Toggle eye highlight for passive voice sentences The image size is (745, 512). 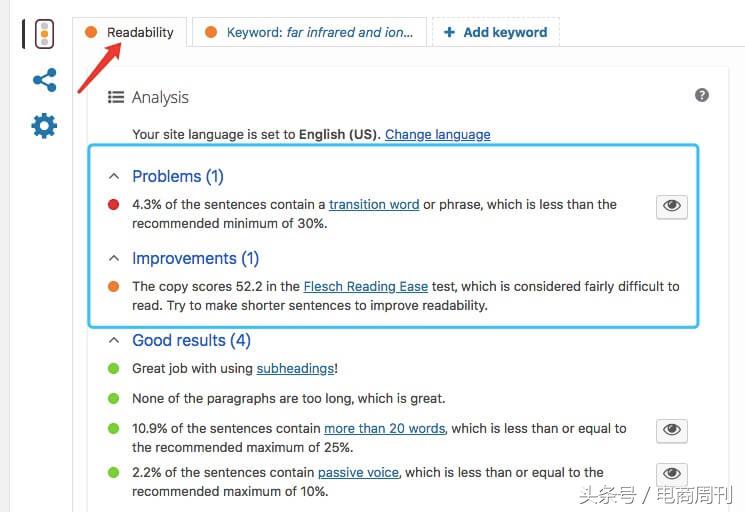point(671,474)
